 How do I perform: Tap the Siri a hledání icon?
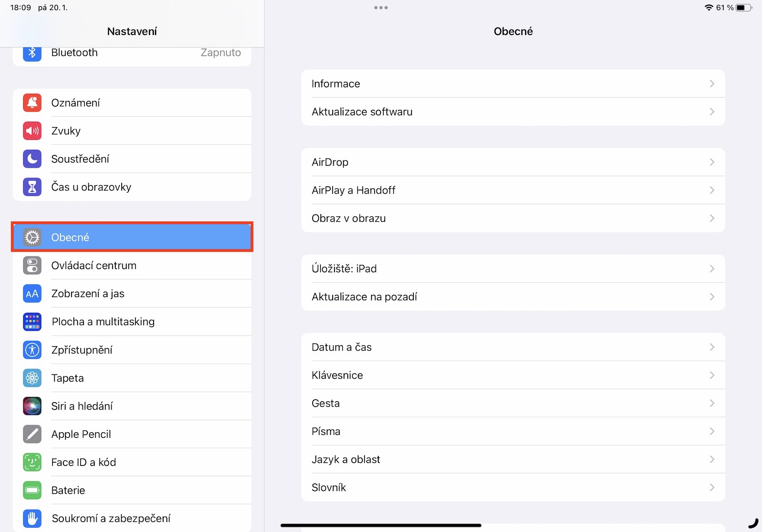[32, 406]
